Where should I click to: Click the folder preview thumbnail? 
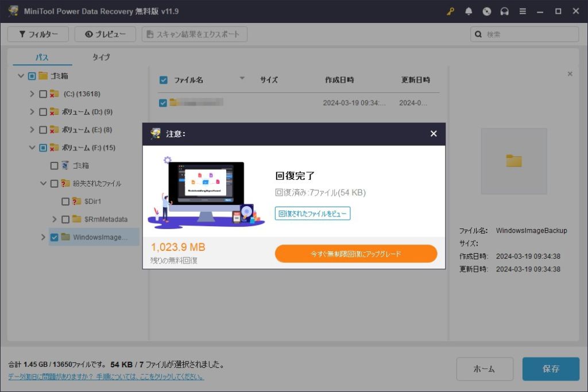pyautogui.click(x=513, y=161)
